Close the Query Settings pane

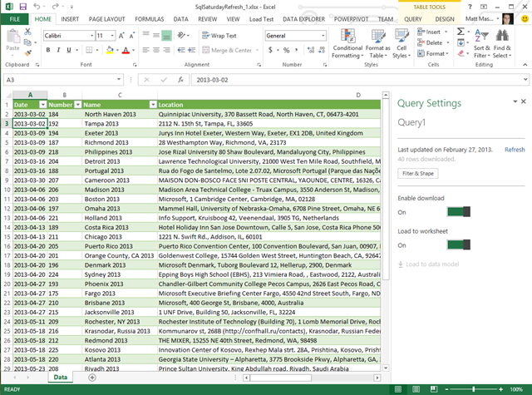tap(524, 101)
